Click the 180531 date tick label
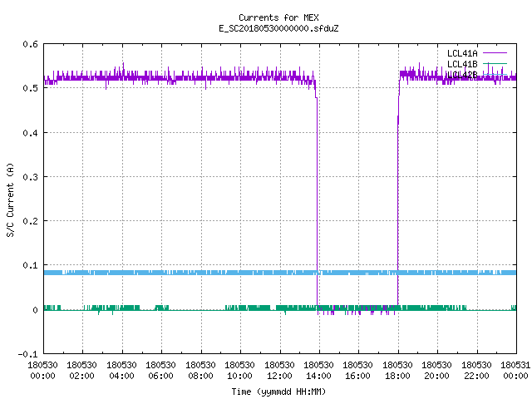The height and width of the screenshot is (399, 532). (515, 365)
